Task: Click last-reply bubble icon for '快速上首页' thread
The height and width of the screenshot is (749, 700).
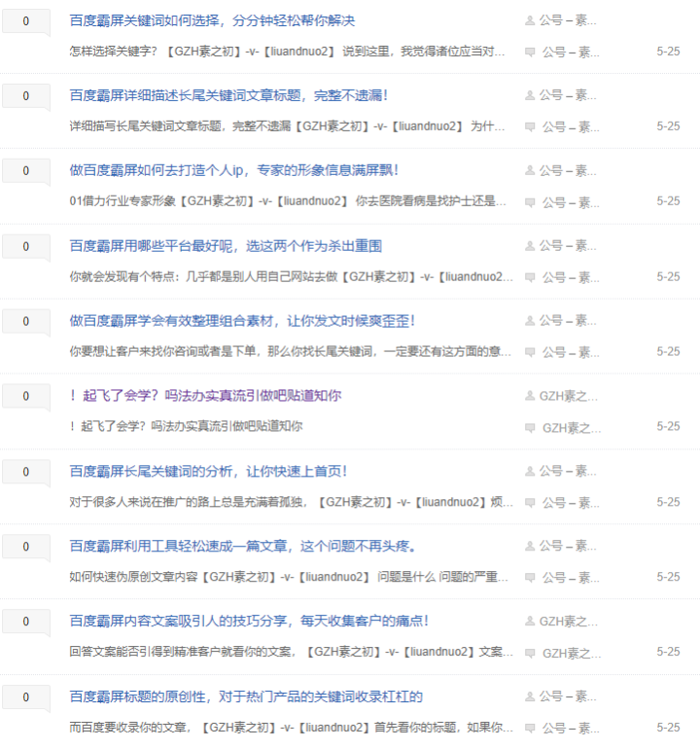Action: (530, 503)
